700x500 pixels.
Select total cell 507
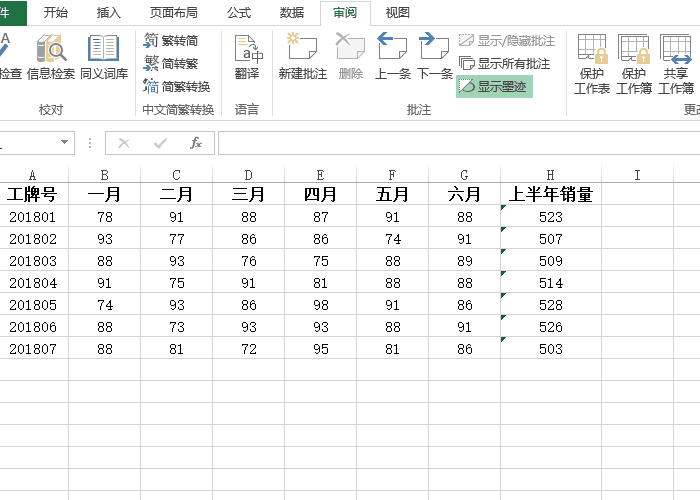pos(551,238)
